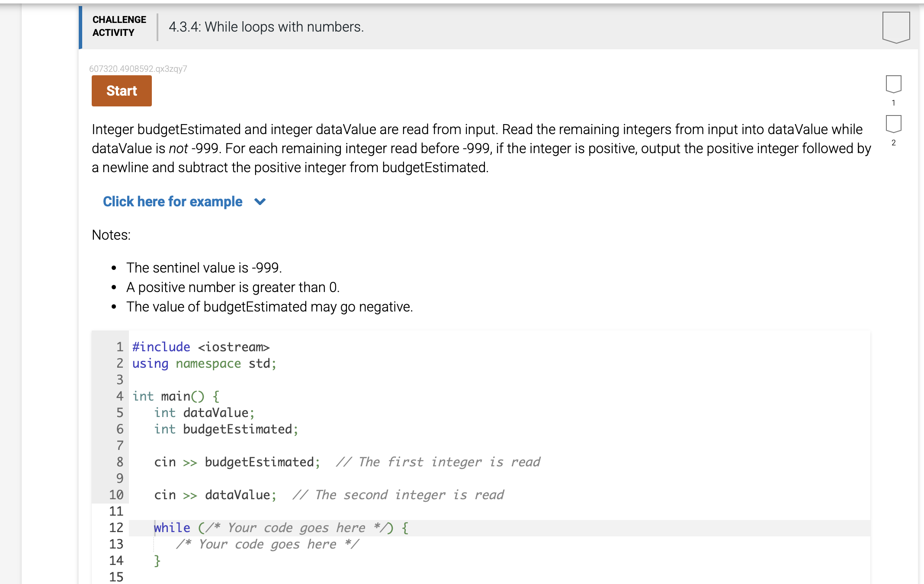Image resolution: width=924 pixels, height=584 pixels.
Task: Start the challenge activity
Action: (122, 91)
